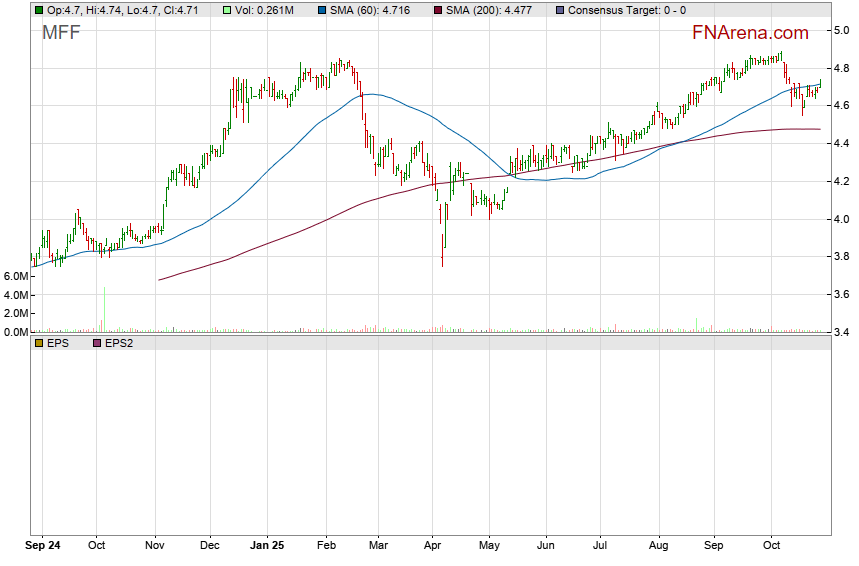Click the MFF ticker symbol label
This screenshot has height=566, width=859.
click(61, 33)
